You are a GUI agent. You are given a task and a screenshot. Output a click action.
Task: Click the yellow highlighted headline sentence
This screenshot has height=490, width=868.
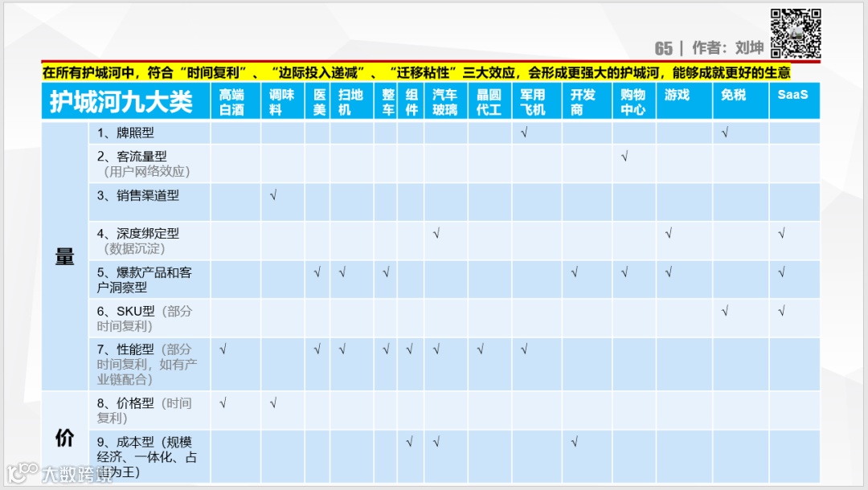pyautogui.click(x=416, y=72)
